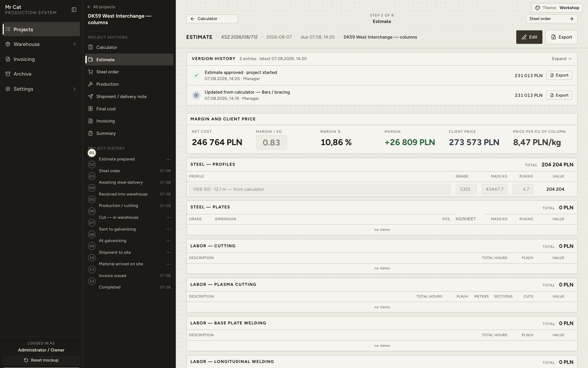
Task: Click the Calculator section icon
Action: click(91, 47)
